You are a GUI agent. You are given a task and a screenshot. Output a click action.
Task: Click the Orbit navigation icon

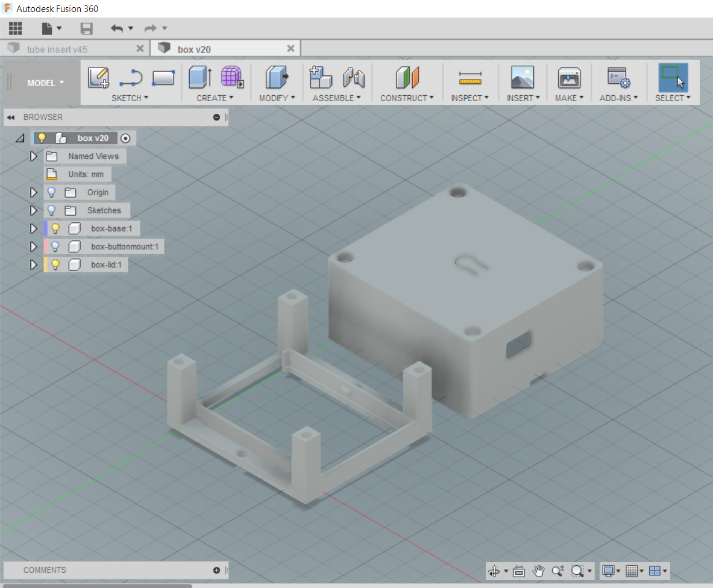pyautogui.click(x=494, y=571)
